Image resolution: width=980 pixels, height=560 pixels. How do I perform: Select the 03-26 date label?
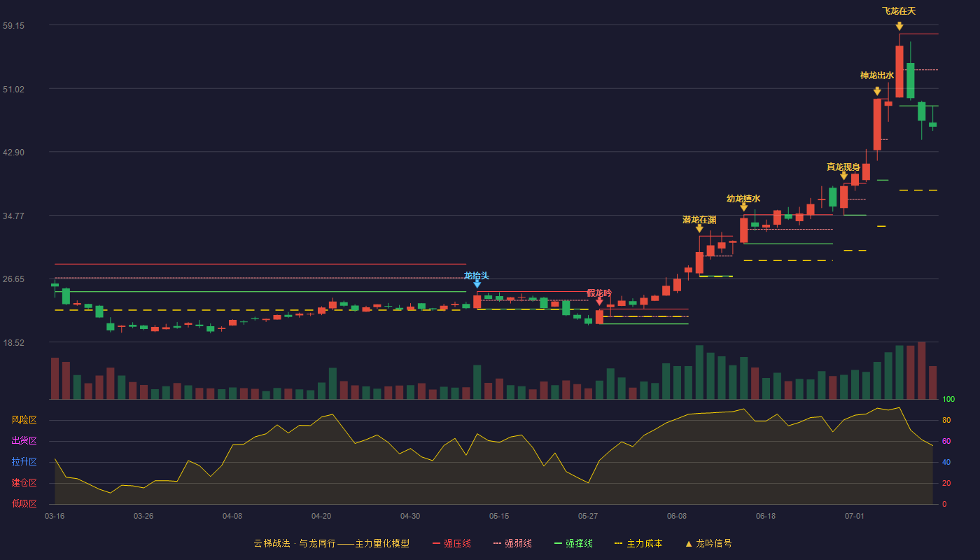coord(143,516)
